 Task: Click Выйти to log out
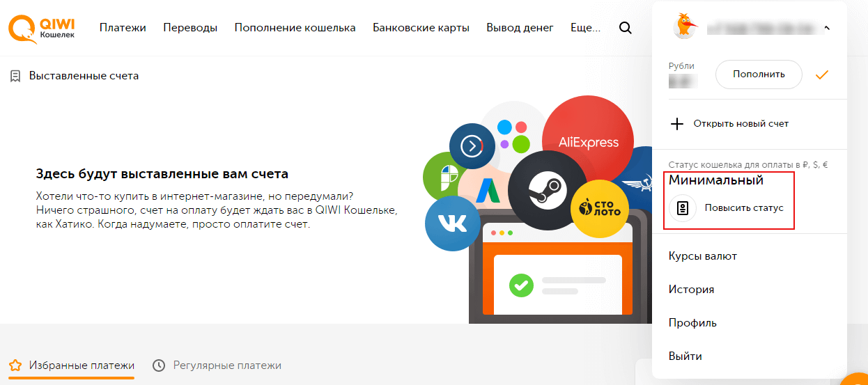[685, 356]
